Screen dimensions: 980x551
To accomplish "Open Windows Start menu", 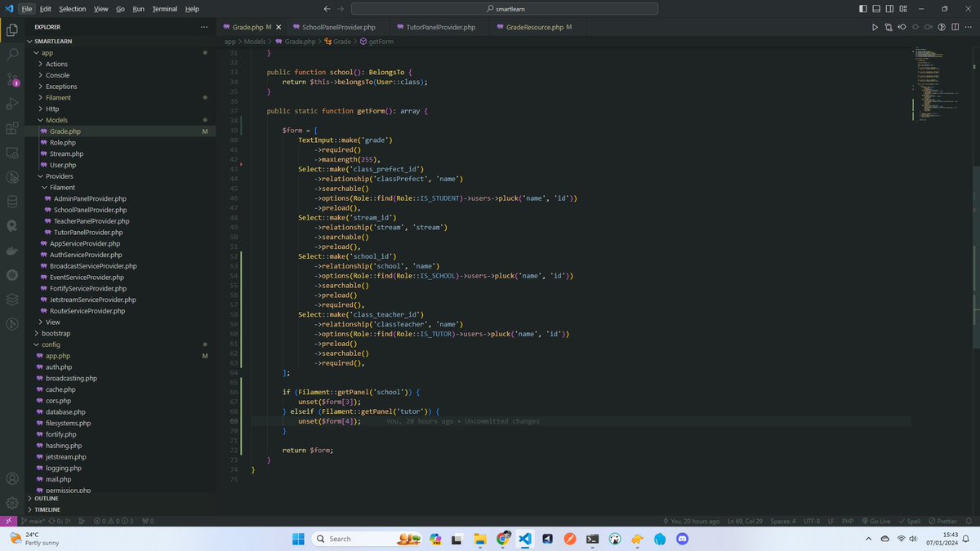I will (297, 539).
